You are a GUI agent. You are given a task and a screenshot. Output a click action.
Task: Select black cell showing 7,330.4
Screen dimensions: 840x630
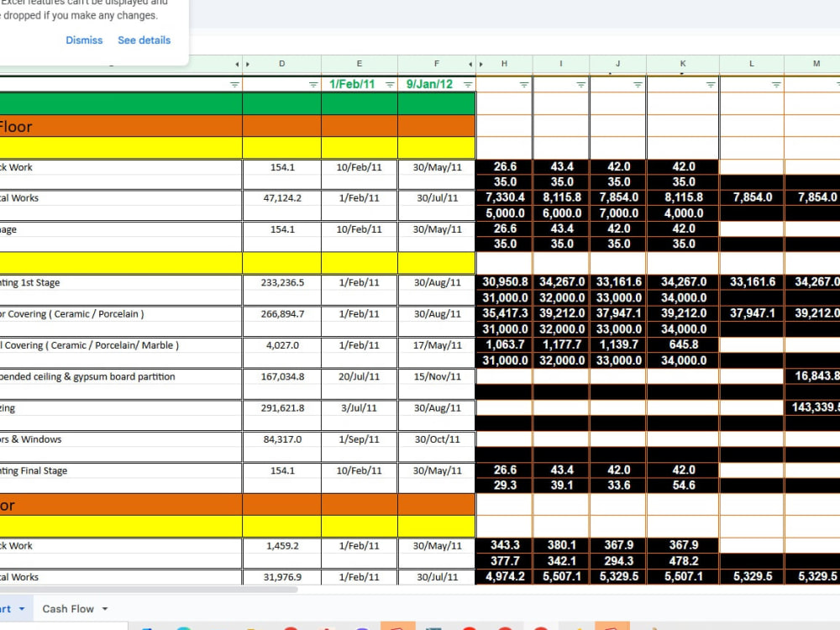(x=504, y=197)
